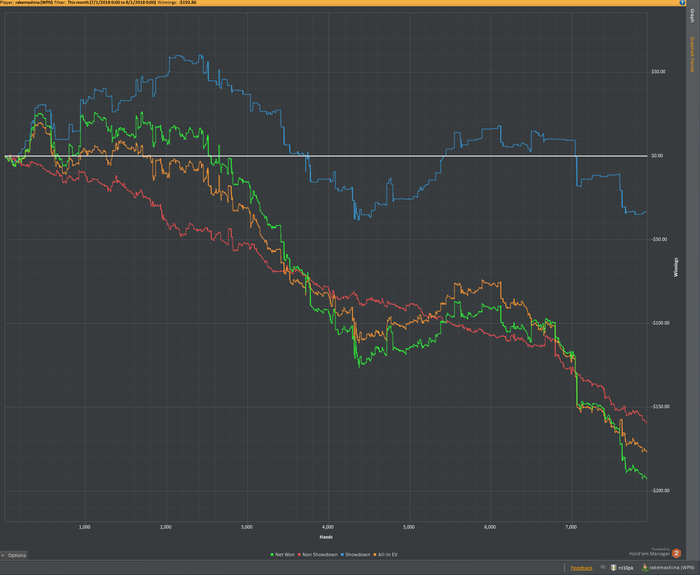Viewport: 700px width, 575px height.
Task: Click the 3,000 hands axis label
Action: pyautogui.click(x=247, y=527)
